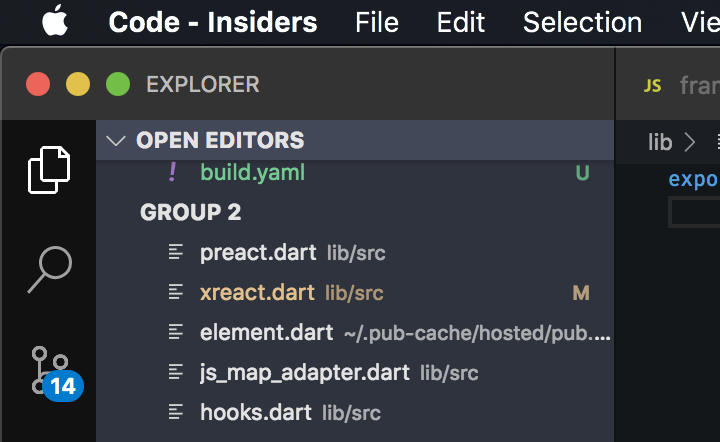This screenshot has width=720, height=442.
Task: Click the green zoom window button
Action: click(118, 84)
